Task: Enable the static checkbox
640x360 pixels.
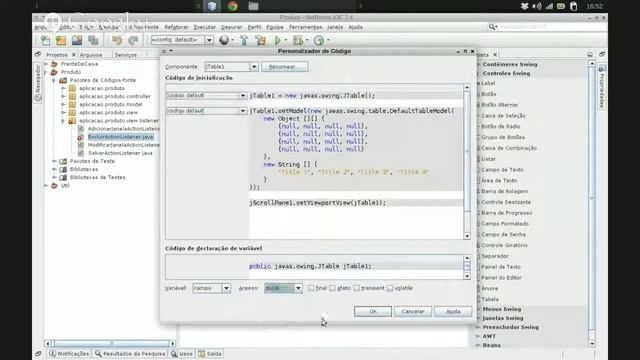Action: coord(332,288)
